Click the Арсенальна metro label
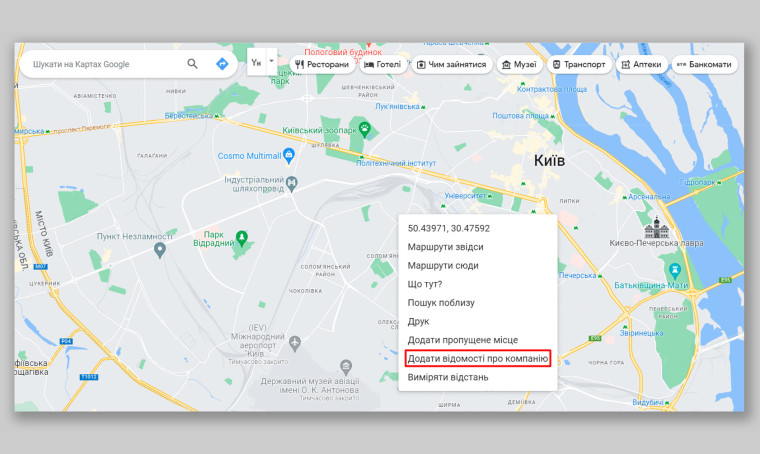The image size is (760, 454). point(649,197)
